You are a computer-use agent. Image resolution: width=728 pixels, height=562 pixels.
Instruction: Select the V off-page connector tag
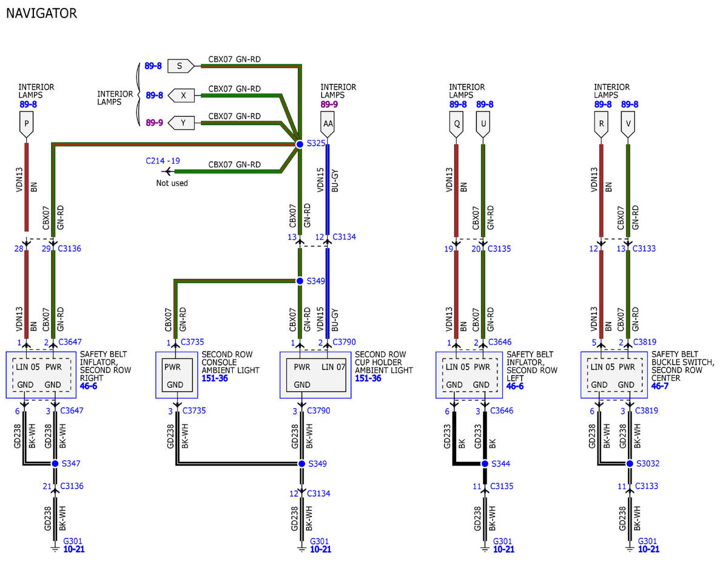coord(627,125)
